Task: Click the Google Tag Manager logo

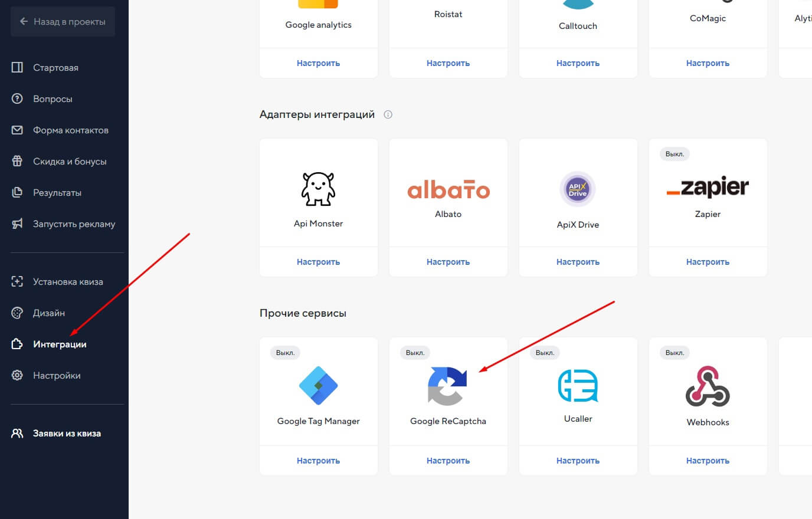Action: [x=318, y=386]
